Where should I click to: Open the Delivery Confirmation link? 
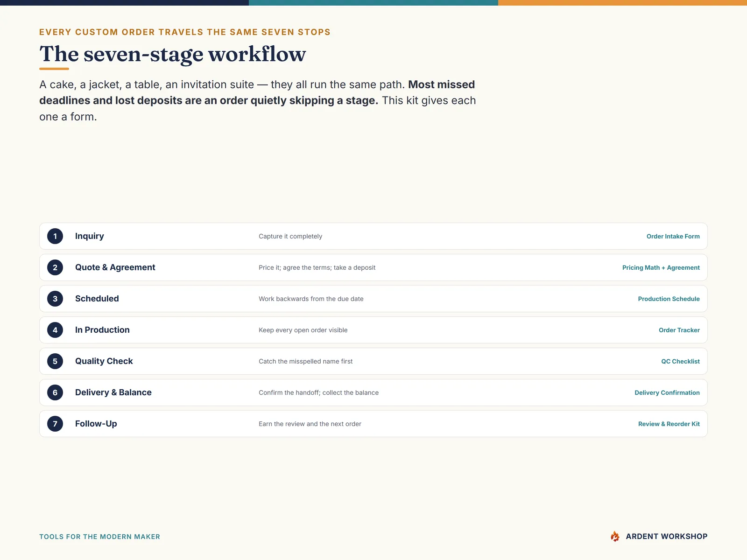pos(667,392)
